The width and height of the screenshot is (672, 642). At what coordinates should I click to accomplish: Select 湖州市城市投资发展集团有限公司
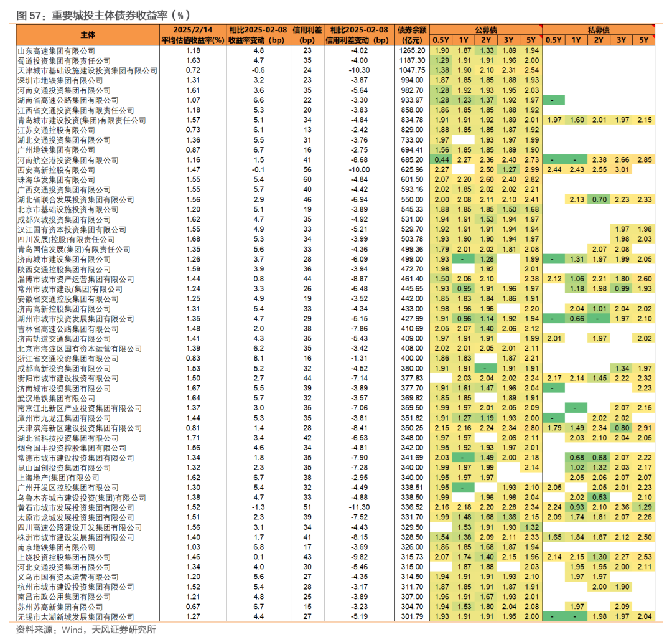[75, 319]
